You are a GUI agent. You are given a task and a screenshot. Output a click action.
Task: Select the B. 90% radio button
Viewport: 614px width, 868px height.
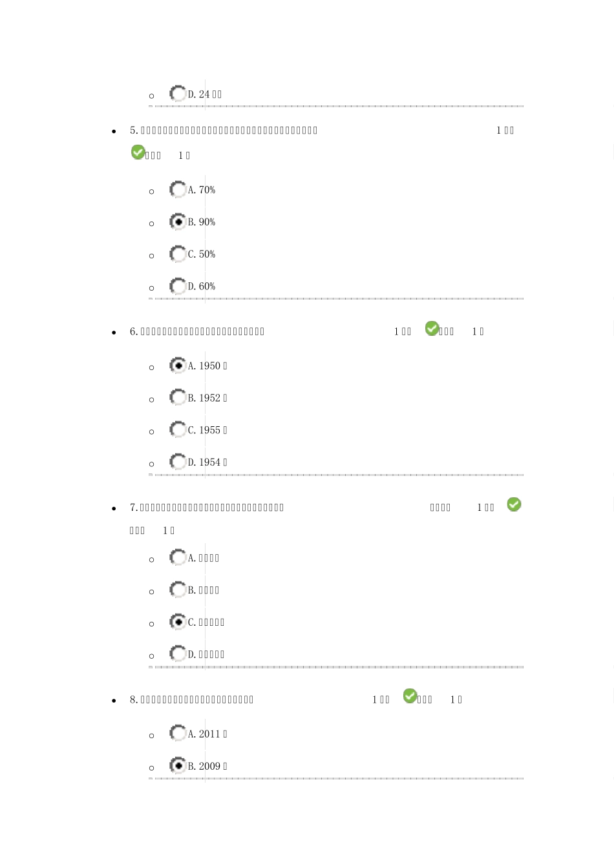coord(178,222)
